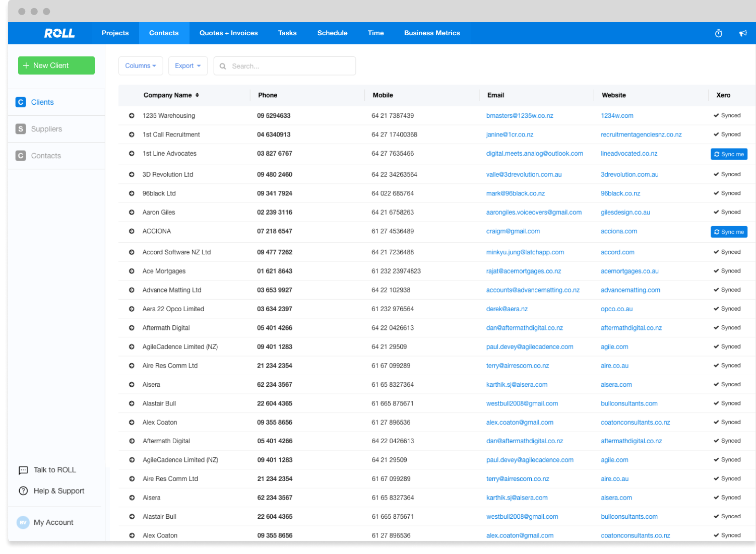Click the Clients sidebar icon
756x554 pixels.
point(21,102)
